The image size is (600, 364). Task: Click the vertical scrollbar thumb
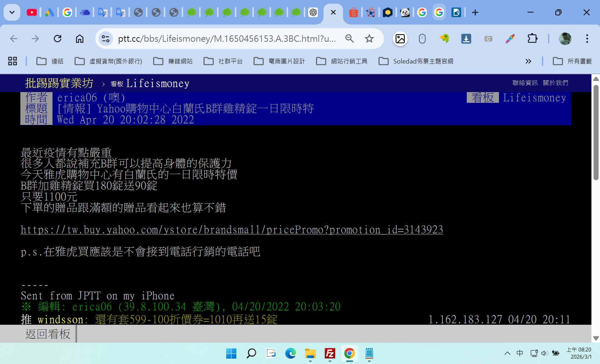coord(596,132)
